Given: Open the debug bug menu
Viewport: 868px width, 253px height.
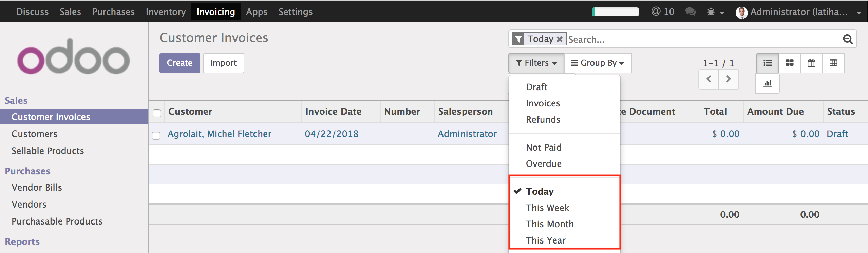Looking at the screenshot, I should [716, 12].
